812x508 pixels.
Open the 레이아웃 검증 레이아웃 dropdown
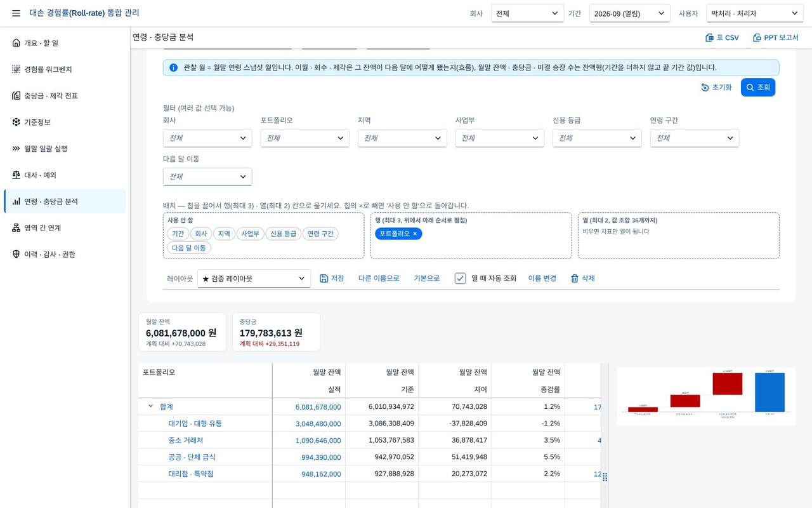pyautogui.click(x=254, y=278)
